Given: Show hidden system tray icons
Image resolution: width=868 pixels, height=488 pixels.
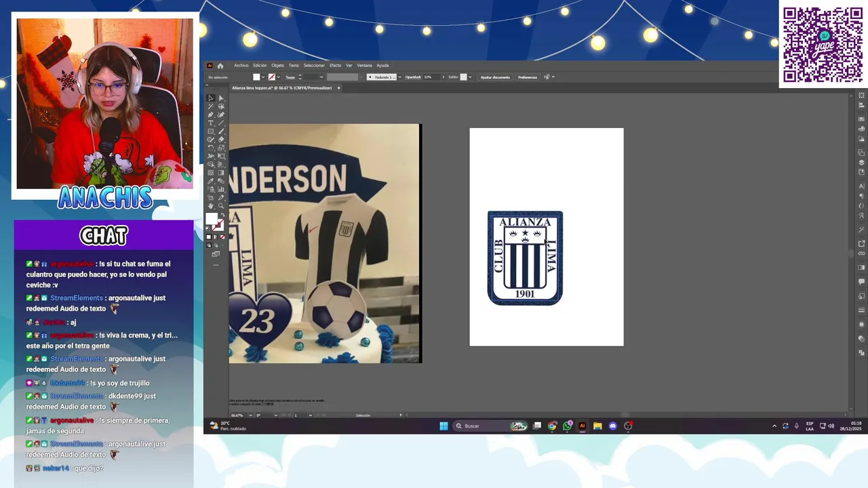Looking at the screenshot, I should tap(774, 426).
